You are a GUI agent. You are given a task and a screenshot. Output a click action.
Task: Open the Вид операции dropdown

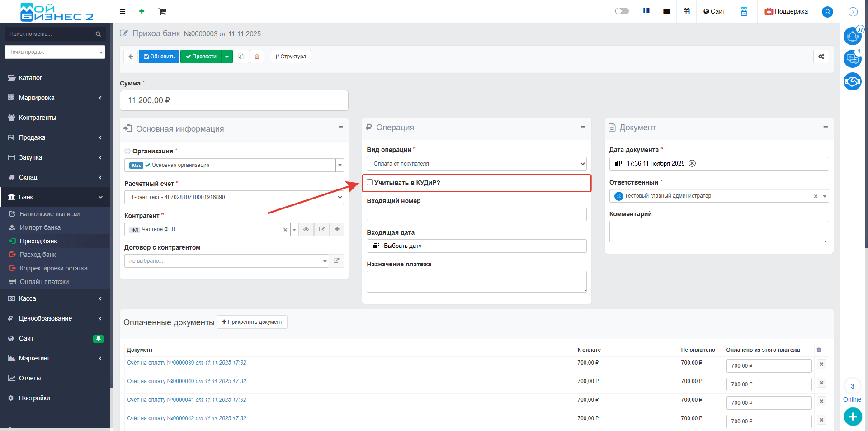476,164
